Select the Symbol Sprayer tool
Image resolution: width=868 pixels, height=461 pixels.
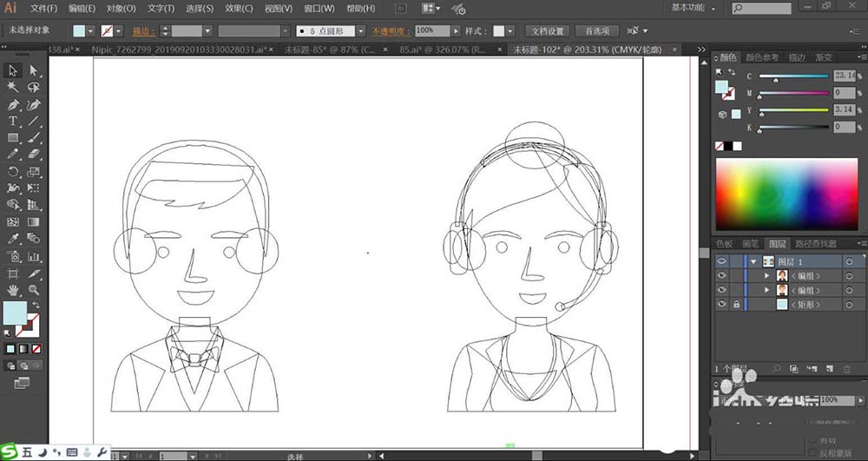point(13,256)
